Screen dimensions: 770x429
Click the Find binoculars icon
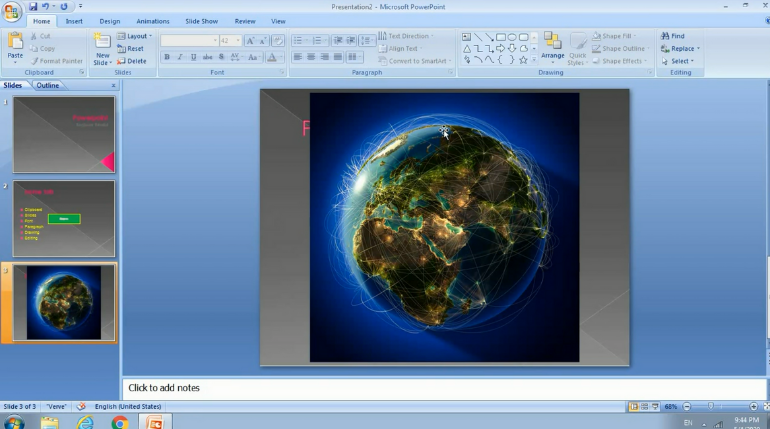(665, 36)
